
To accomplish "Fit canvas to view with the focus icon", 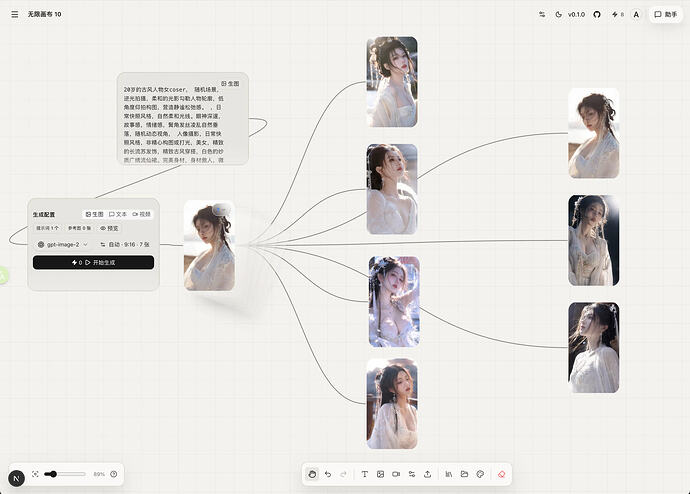I will (35, 474).
